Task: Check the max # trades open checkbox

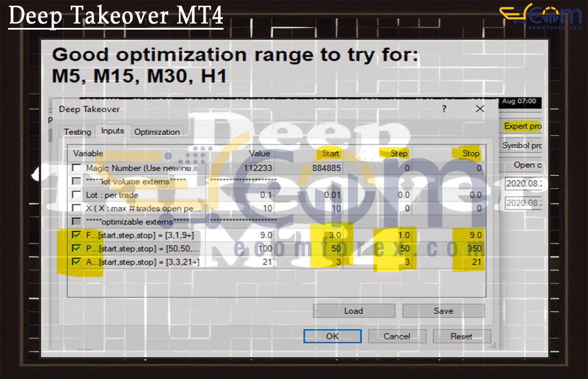Action: pyautogui.click(x=76, y=208)
